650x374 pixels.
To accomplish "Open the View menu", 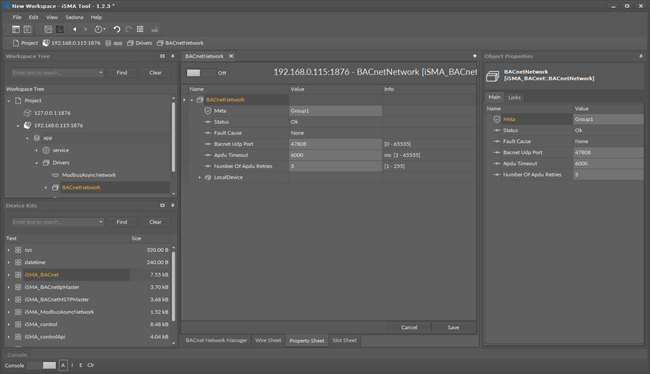I will (52, 17).
